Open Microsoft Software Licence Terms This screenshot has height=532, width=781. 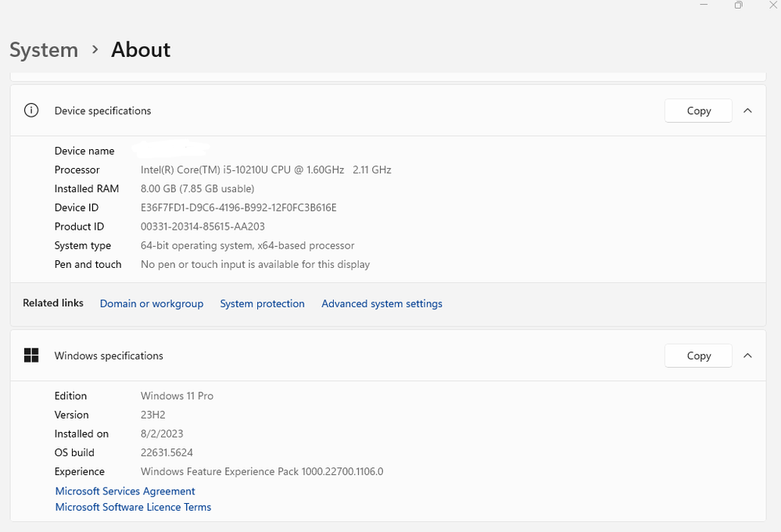(133, 507)
